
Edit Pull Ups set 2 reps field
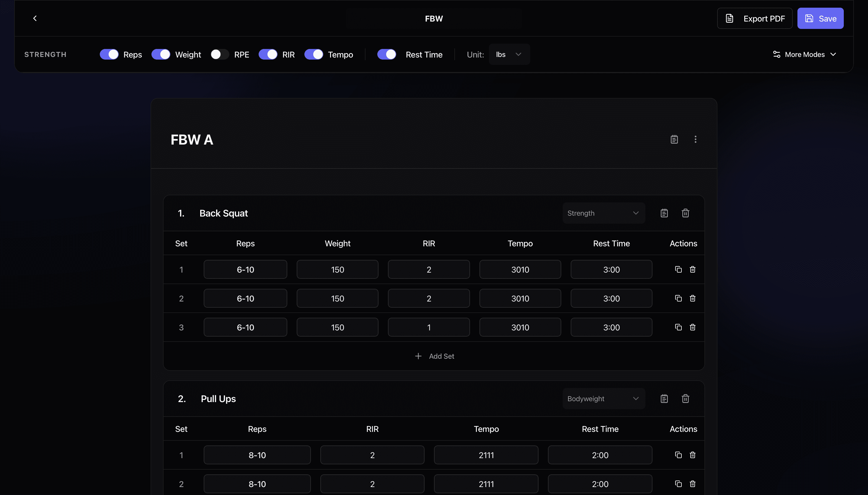click(x=257, y=484)
